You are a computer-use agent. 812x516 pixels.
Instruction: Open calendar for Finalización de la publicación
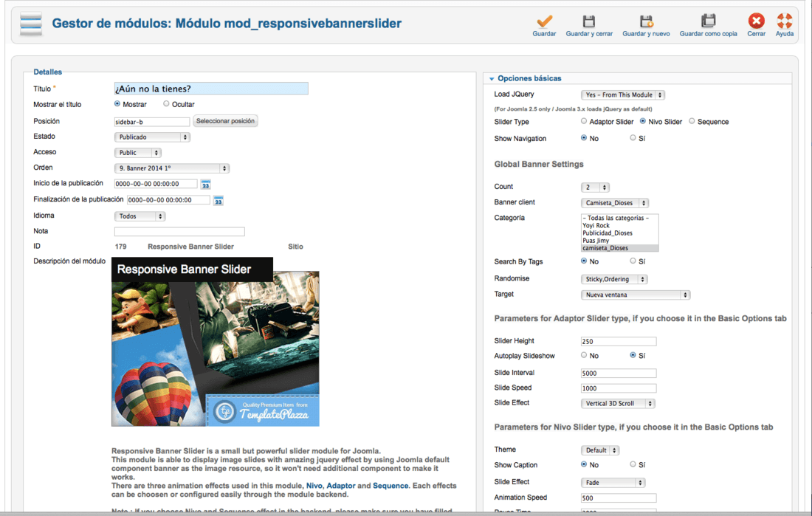(218, 201)
